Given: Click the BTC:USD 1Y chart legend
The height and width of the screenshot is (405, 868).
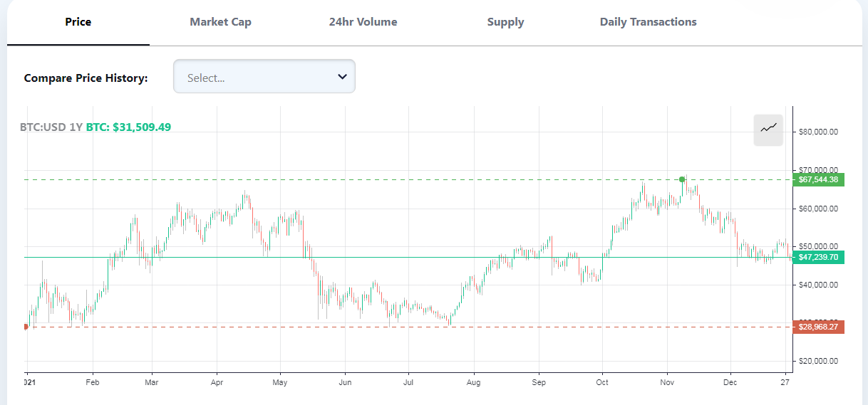Looking at the screenshot, I should 51,127.
